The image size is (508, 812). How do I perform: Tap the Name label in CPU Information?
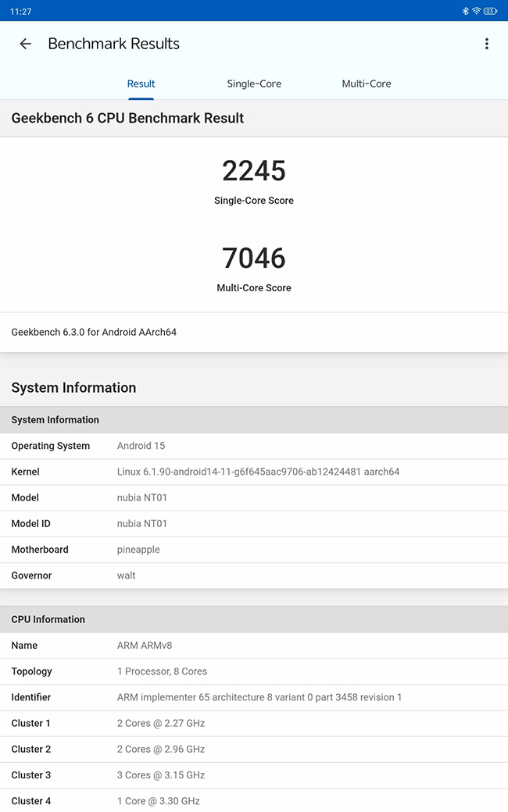(x=24, y=645)
